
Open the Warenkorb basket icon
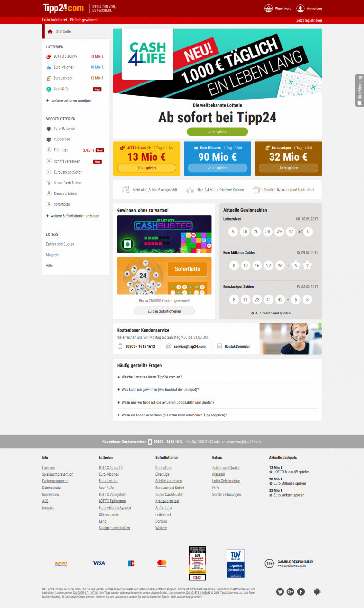[268, 8]
